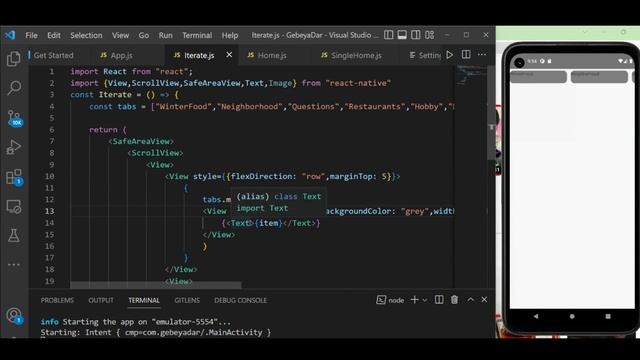640x360 pixels.
Task: Select the node terminal instance
Action: pyautogui.click(x=390, y=300)
